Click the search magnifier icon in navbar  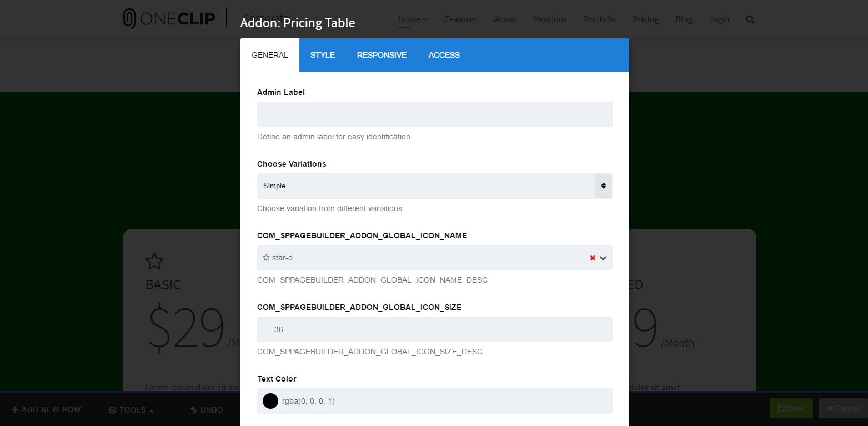pyautogui.click(x=750, y=19)
